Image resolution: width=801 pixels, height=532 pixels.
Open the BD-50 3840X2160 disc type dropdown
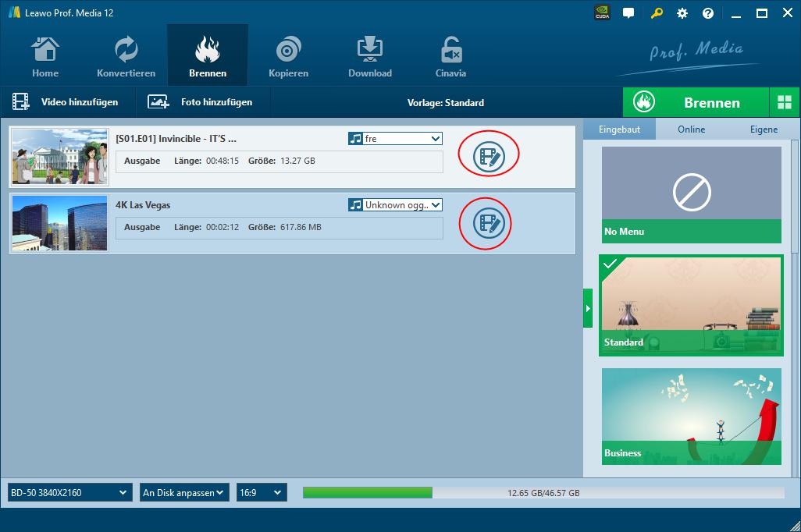pos(69,493)
